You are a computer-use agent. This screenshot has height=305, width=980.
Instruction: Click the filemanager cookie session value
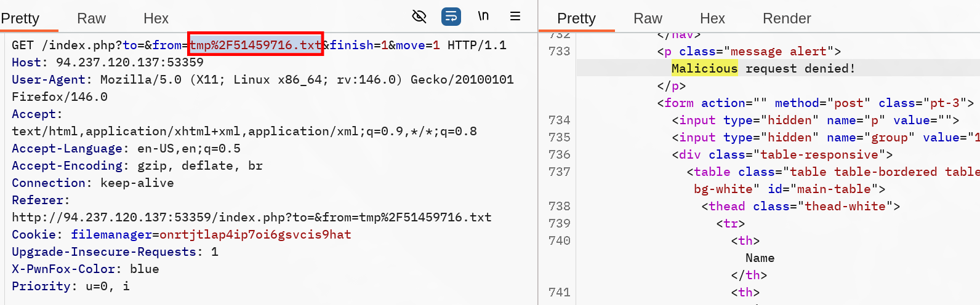tap(255, 234)
